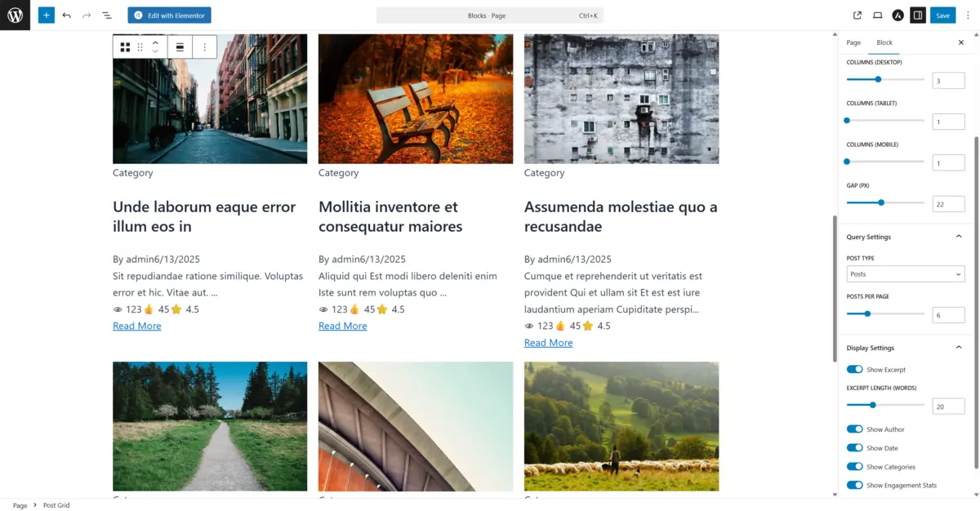The height and width of the screenshot is (511, 980).
Task: Open the document overview list icon
Action: coord(107,16)
